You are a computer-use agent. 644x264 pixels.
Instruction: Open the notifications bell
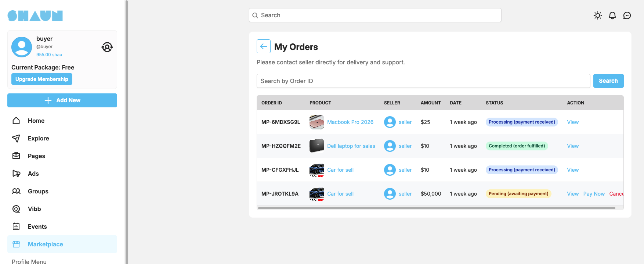[x=612, y=15]
